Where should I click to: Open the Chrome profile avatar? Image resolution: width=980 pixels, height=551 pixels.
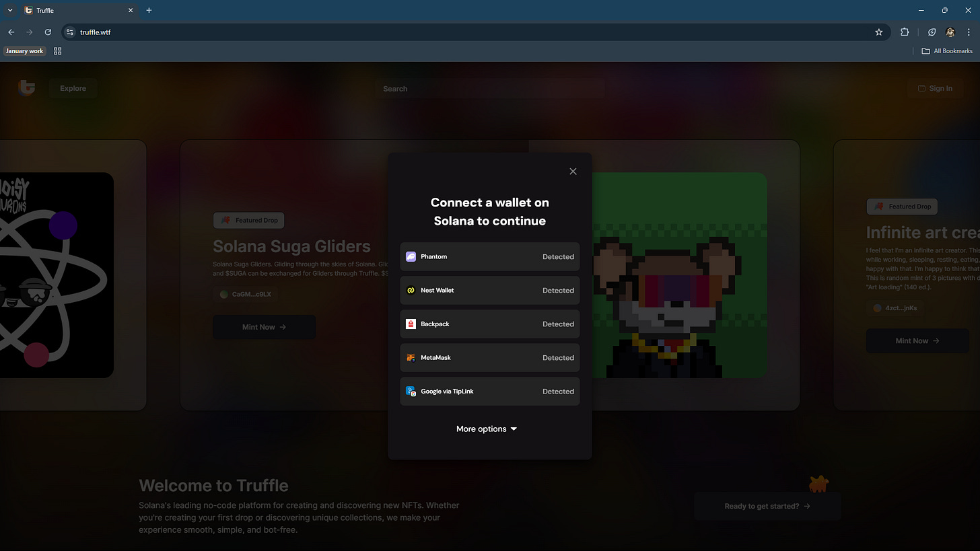tap(950, 32)
